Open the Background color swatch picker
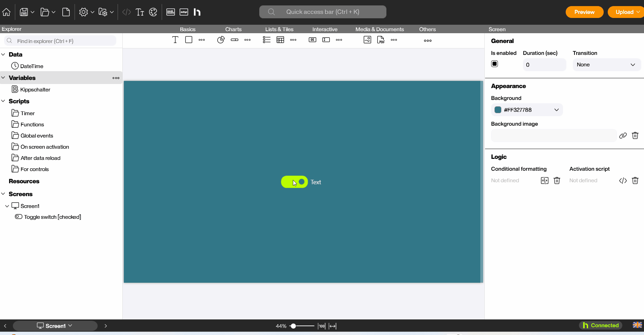Image resolution: width=644 pixels, height=335 pixels. pos(498,110)
